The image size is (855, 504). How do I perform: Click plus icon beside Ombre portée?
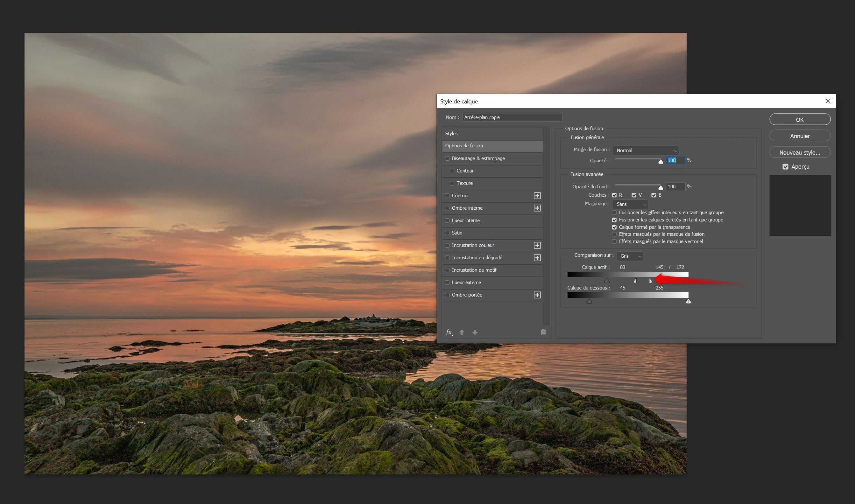[537, 295]
